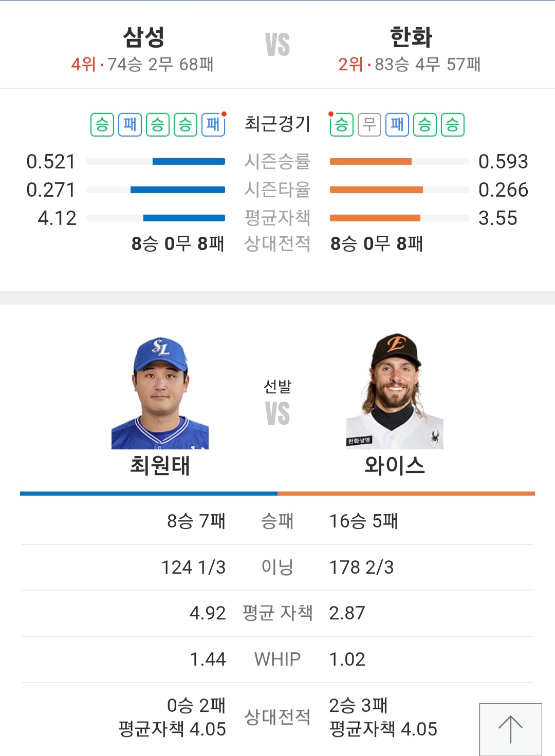This screenshot has height=756, width=555.
Task: Tap Hanwha's 2위 83승 4무 57패 record
Action: (x=410, y=65)
